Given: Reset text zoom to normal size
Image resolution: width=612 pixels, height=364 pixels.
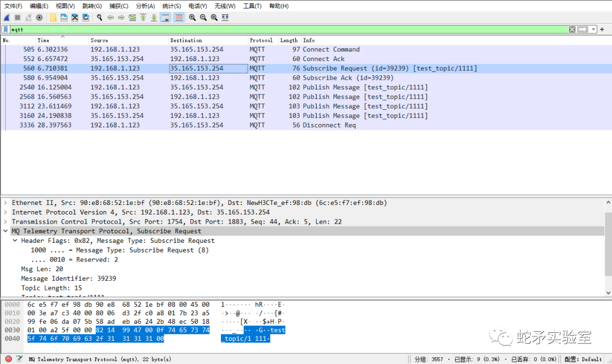Looking at the screenshot, I should point(214,18).
